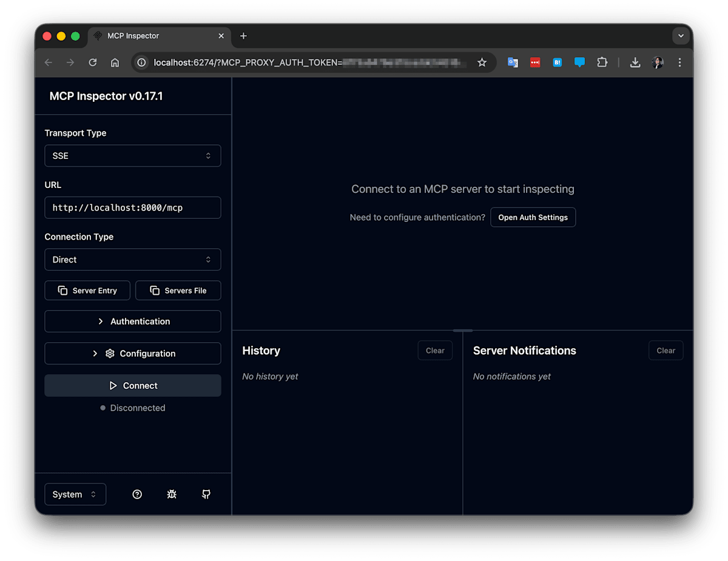Expand the Authentication section
This screenshot has height=561, width=728.
133,321
